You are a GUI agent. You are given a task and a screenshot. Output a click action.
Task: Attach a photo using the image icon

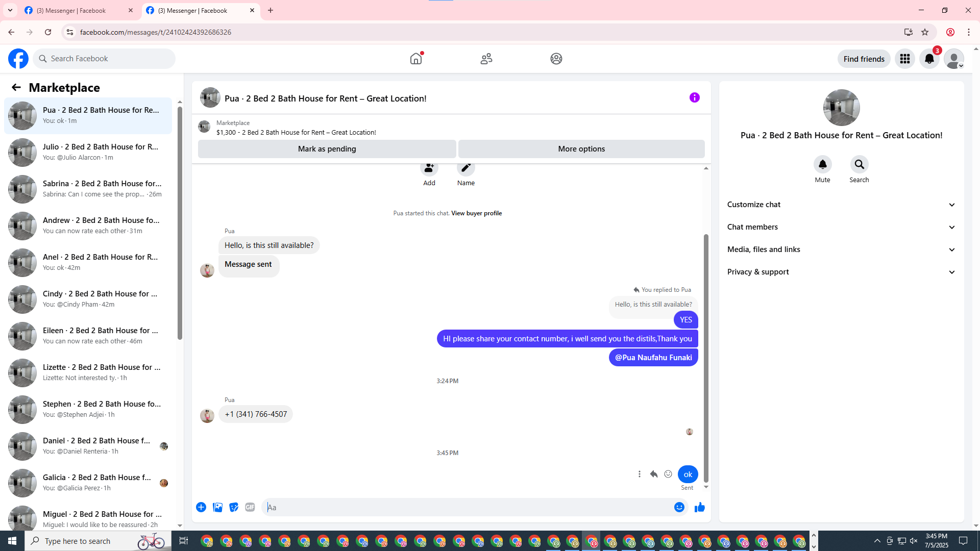(217, 507)
